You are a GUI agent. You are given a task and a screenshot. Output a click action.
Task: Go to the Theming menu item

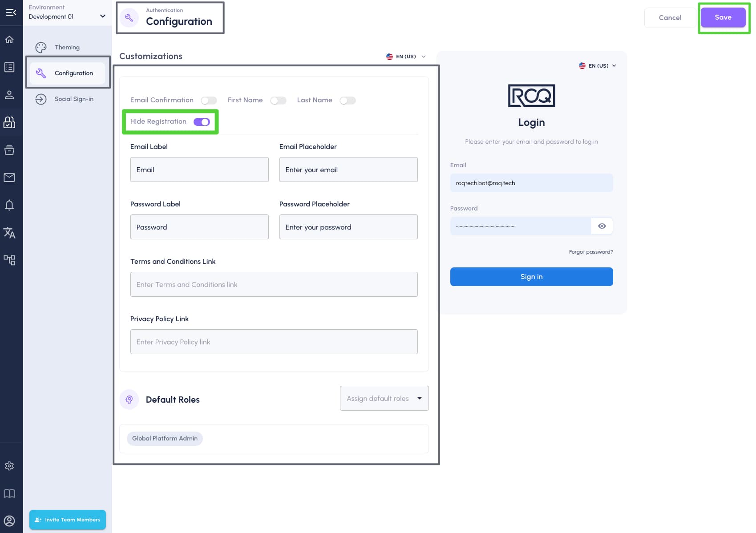pos(67,47)
